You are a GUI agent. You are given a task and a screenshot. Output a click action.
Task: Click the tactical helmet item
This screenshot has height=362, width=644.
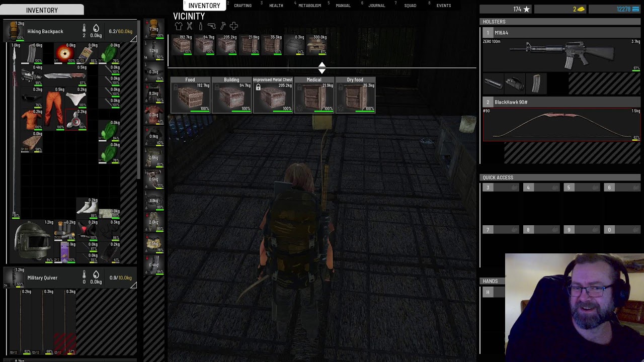tap(31, 241)
